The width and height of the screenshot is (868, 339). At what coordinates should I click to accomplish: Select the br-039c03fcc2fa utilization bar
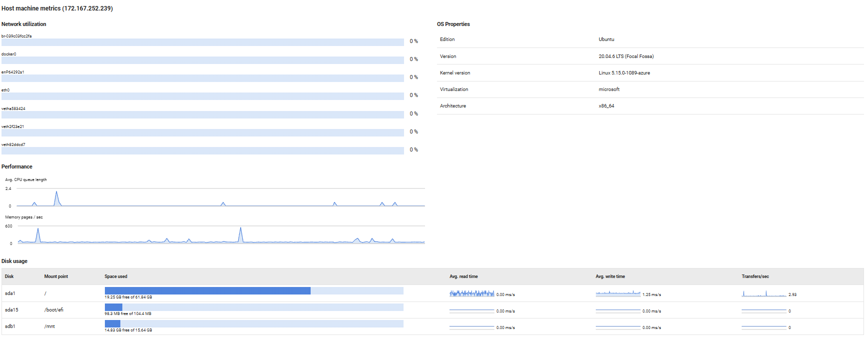202,42
